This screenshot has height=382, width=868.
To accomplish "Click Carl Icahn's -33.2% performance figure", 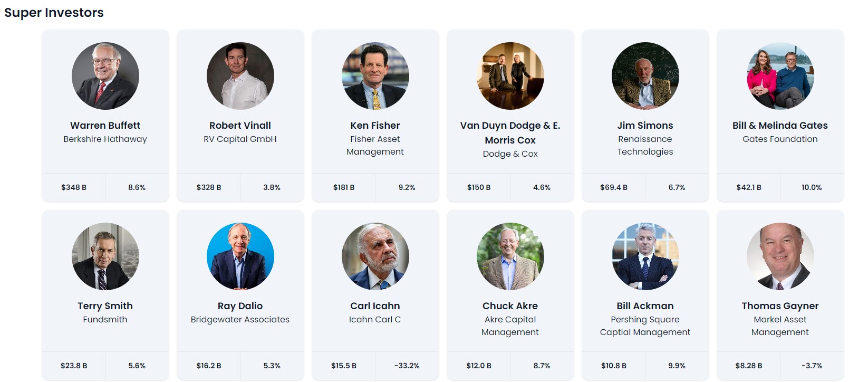I will [x=407, y=366].
